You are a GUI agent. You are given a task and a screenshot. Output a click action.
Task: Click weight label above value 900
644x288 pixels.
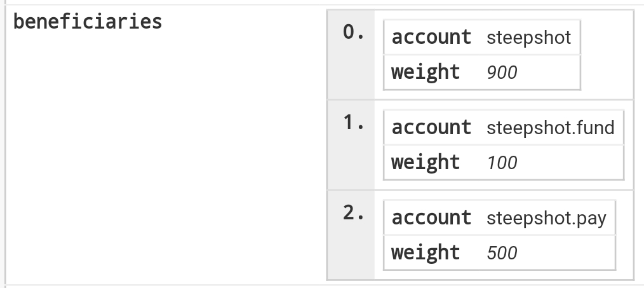pyautogui.click(x=426, y=72)
